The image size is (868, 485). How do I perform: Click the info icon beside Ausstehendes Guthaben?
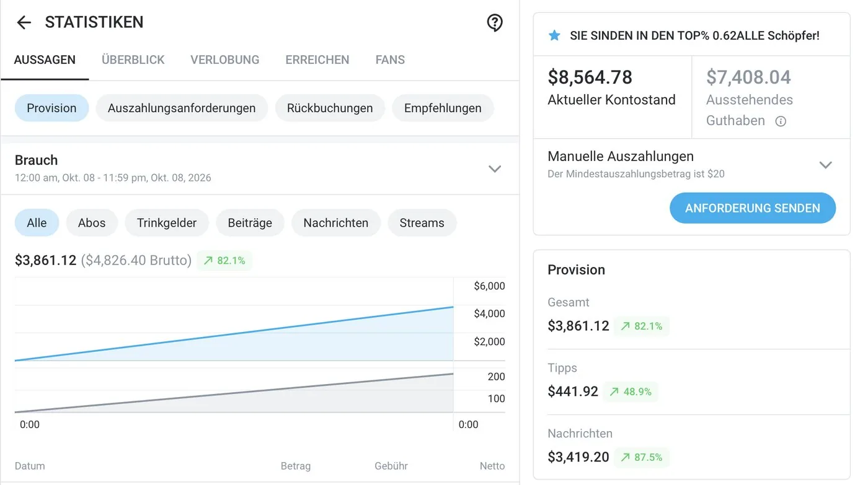pyautogui.click(x=781, y=121)
